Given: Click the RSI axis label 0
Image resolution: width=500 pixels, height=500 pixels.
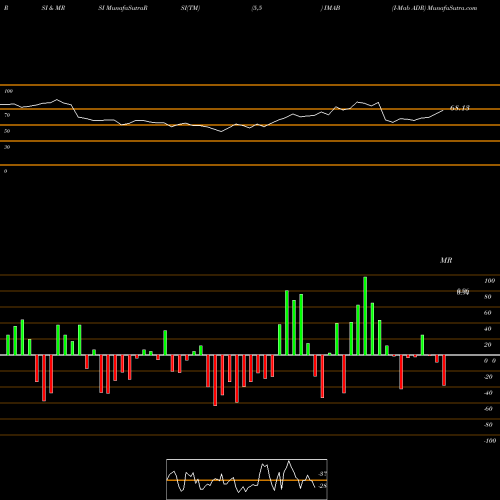Looking at the screenshot, I should pyautogui.click(x=5, y=171).
